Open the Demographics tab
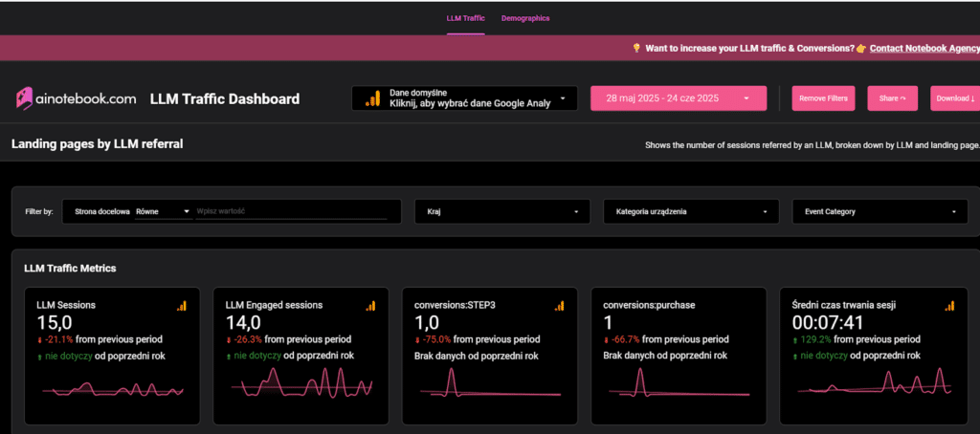This screenshot has height=434, width=980. click(x=525, y=18)
